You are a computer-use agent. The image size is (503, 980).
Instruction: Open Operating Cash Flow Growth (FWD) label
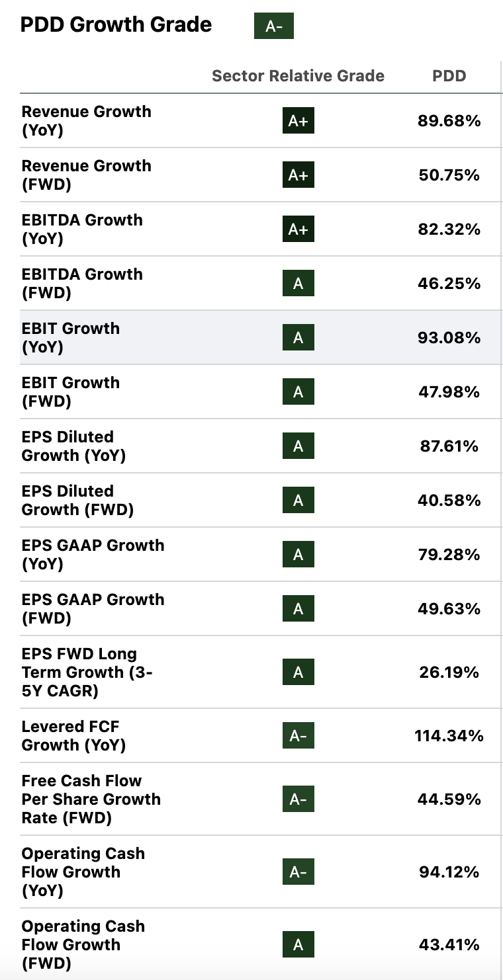tap(83, 945)
